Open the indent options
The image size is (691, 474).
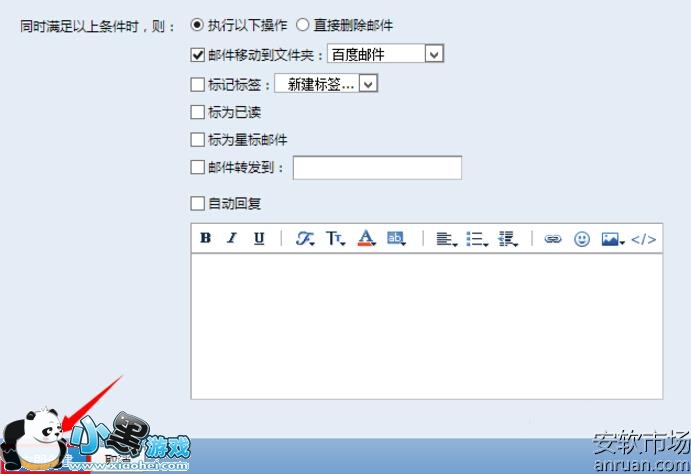point(508,239)
